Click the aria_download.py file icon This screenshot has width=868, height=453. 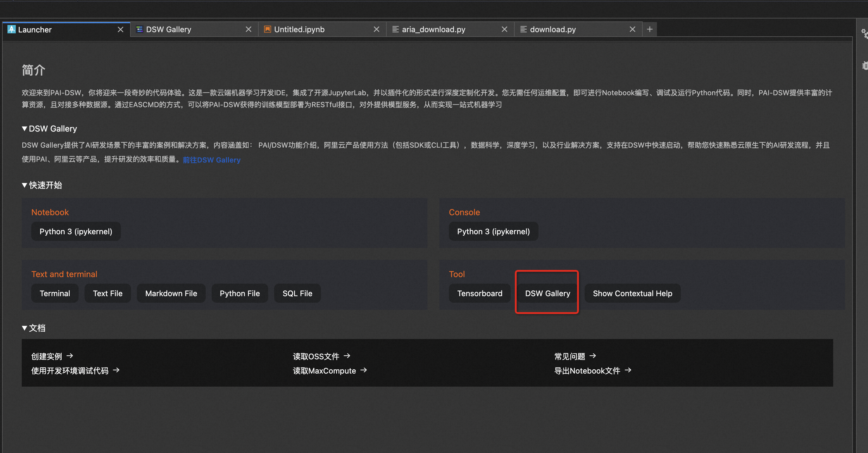pos(395,29)
